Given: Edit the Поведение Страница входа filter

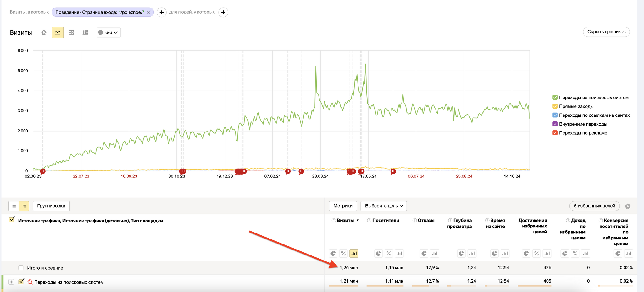Looking at the screenshot, I should pyautogui.click(x=100, y=12).
